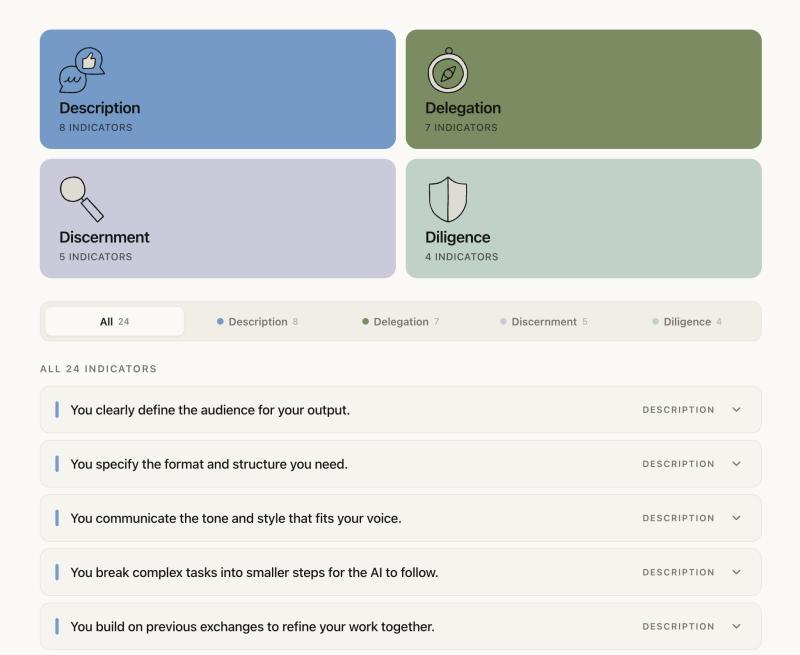Click 'You clearly define the audience' indicator text
Viewport: 800px width, 655px height.
click(x=210, y=410)
